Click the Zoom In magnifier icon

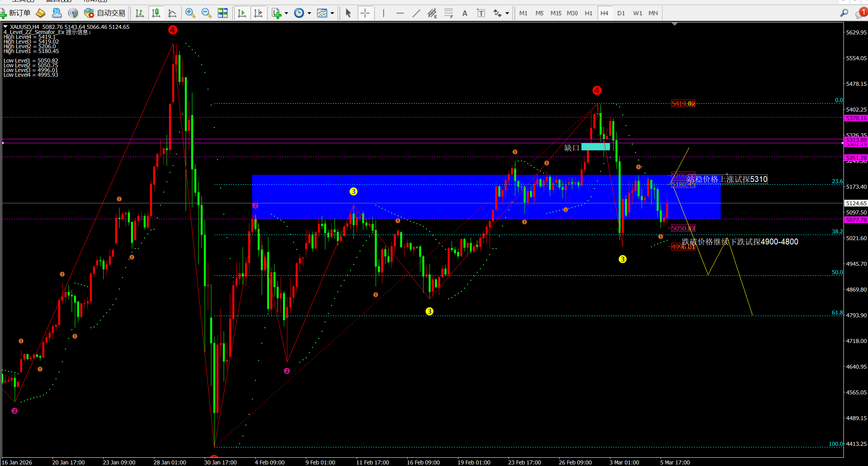[190, 13]
